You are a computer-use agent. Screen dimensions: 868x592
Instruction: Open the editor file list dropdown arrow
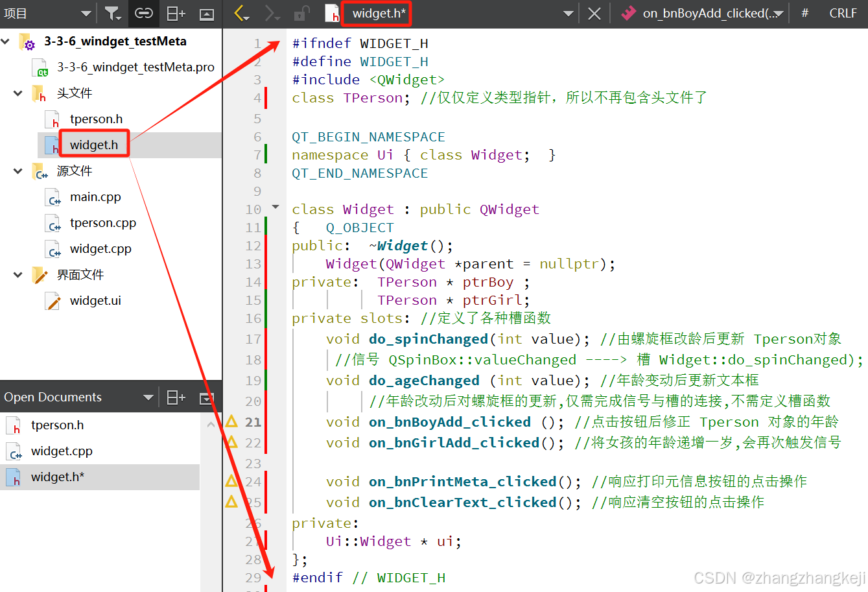tap(568, 14)
